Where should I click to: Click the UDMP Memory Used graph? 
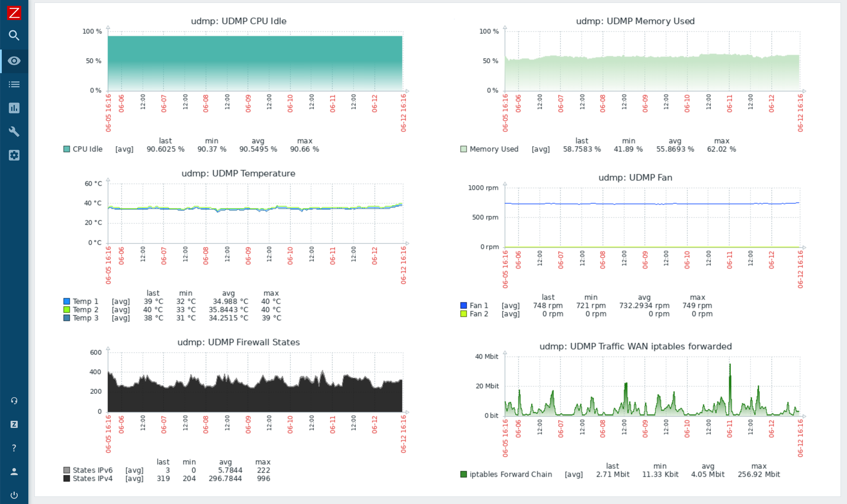coord(652,64)
